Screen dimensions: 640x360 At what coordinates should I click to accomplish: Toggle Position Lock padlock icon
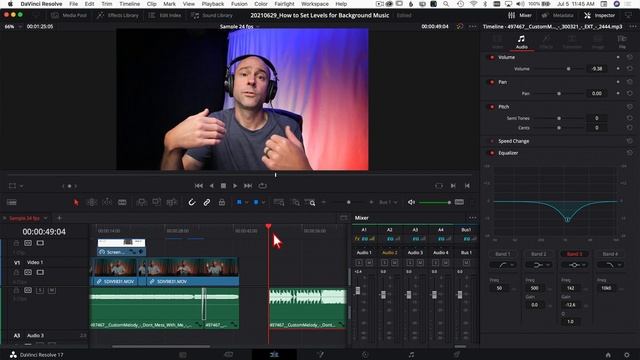(222, 202)
